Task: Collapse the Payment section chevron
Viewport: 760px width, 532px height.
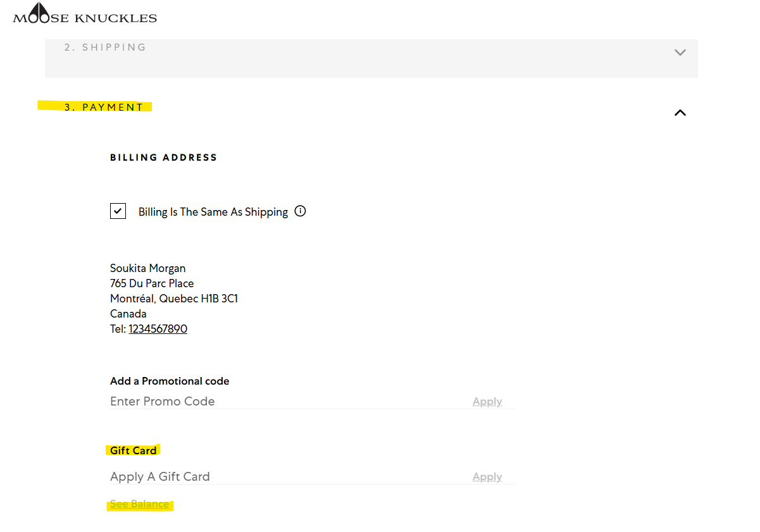Action: pyautogui.click(x=680, y=113)
